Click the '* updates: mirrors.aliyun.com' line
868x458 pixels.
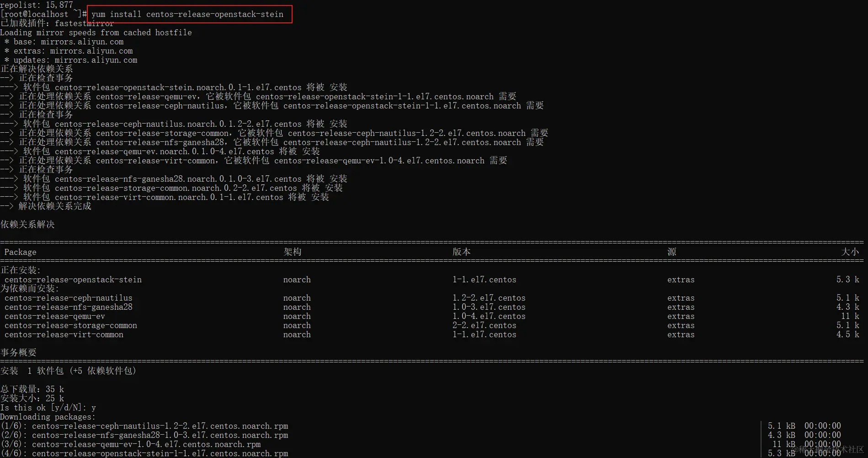pos(71,60)
